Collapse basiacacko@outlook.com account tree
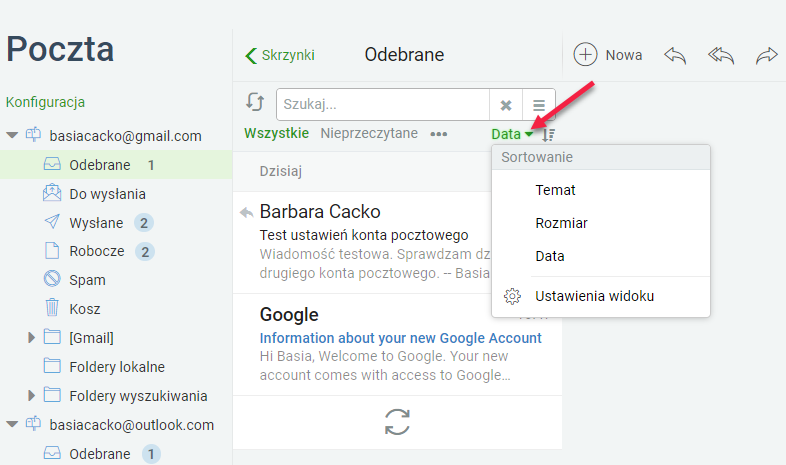Image resolution: width=786 pixels, height=465 pixels. pos(12,424)
